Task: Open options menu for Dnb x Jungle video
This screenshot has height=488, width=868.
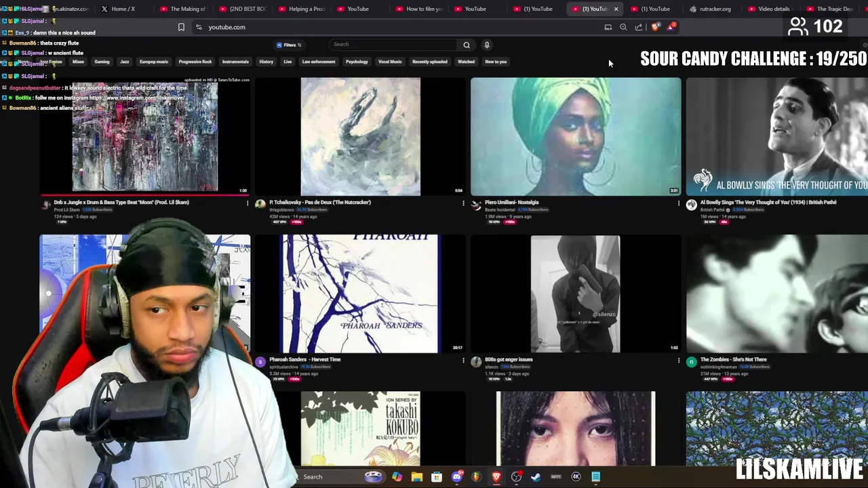Action: [248, 203]
